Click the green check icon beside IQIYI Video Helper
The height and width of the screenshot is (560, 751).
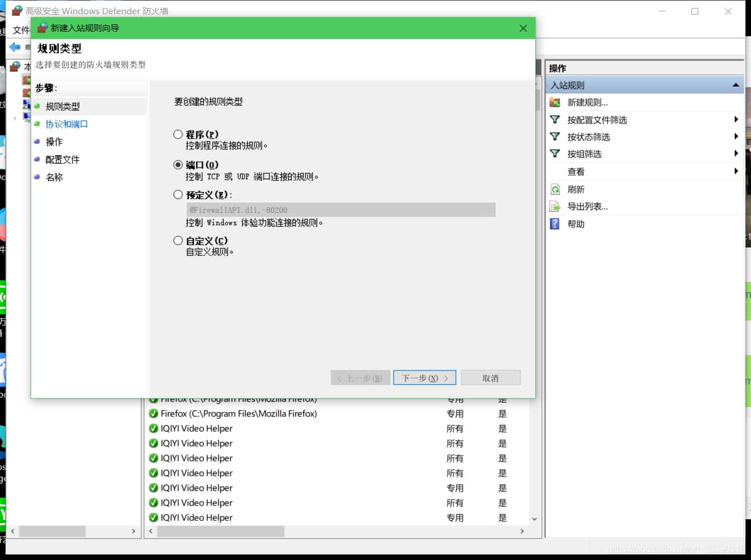click(153, 429)
